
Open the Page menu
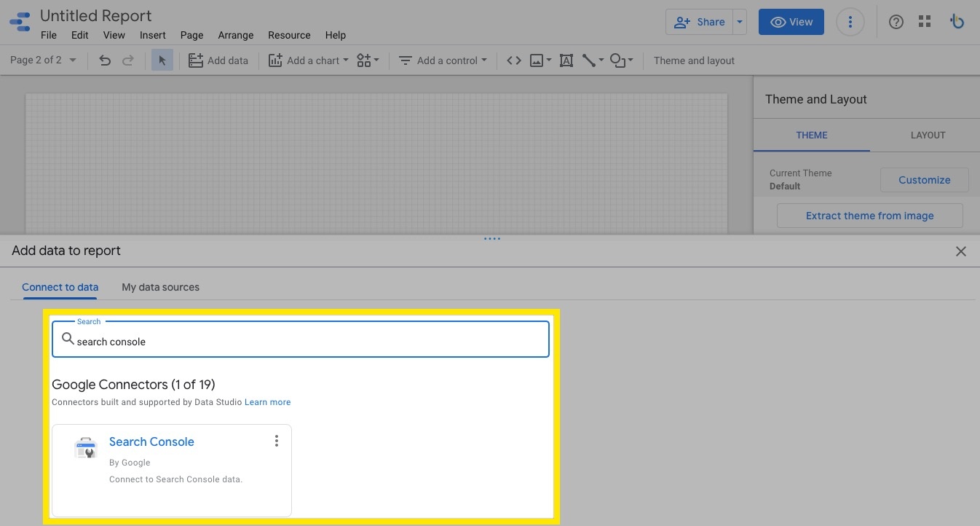(x=191, y=35)
